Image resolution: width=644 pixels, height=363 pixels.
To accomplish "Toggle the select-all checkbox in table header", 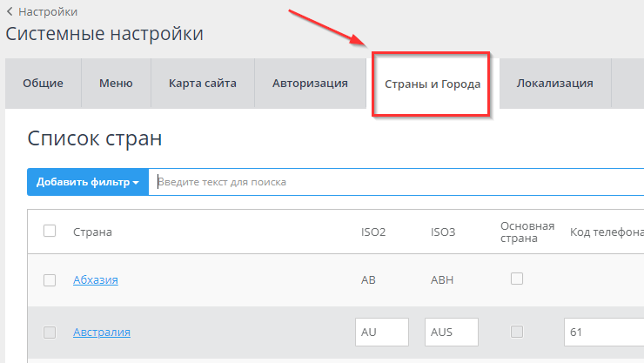I will point(50,231).
